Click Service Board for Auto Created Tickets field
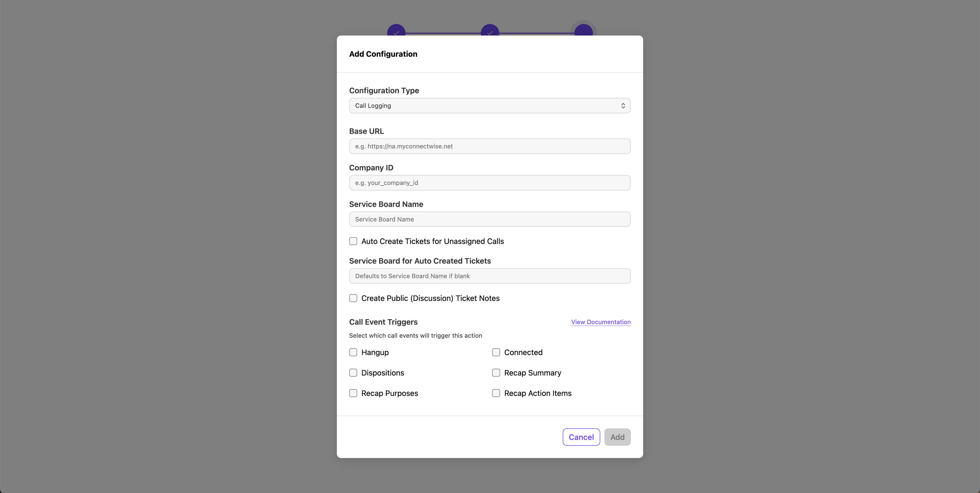The height and width of the screenshot is (493, 980). pyautogui.click(x=490, y=276)
